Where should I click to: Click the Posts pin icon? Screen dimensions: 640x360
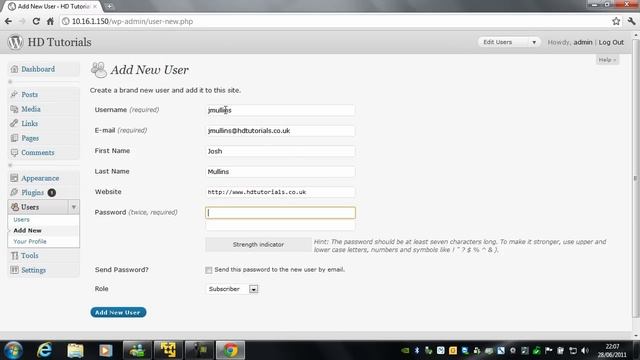point(14,94)
